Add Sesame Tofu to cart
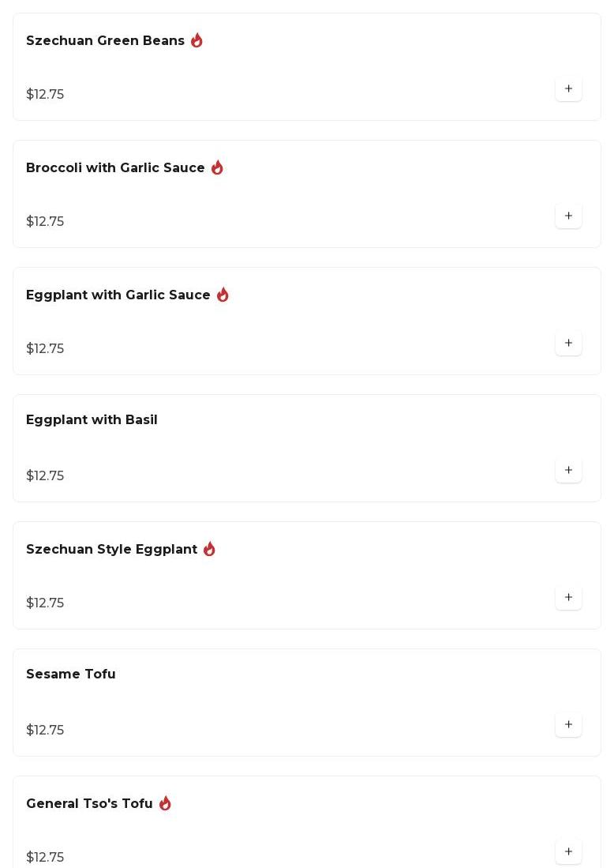The height and width of the screenshot is (868, 614). [x=568, y=725]
